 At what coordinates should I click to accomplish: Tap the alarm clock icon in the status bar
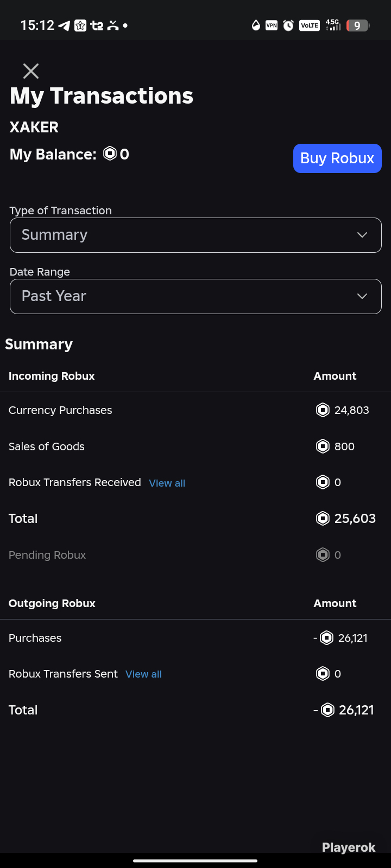click(288, 25)
